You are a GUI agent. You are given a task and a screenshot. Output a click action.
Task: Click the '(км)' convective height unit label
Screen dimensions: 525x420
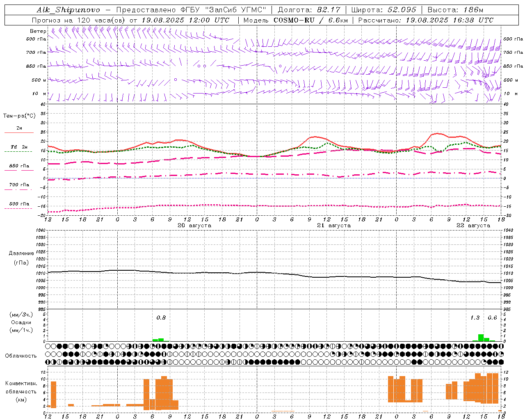coord(21,399)
